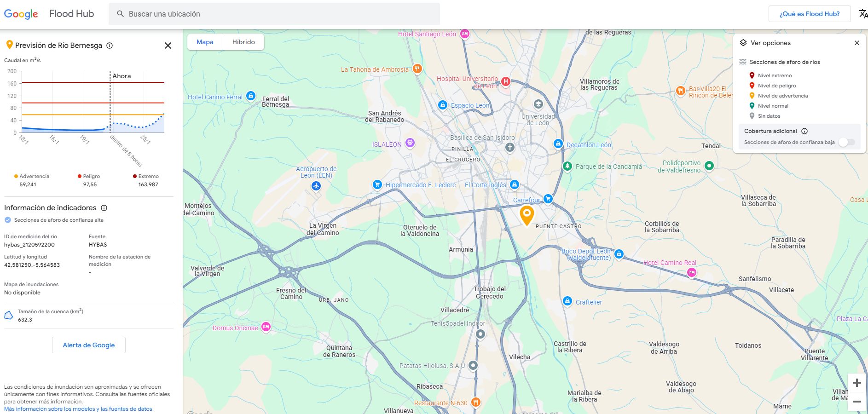The image size is (868, 414).
Task: Click the Hotel Canino Ferral marker icon
Action: (251, 96)
